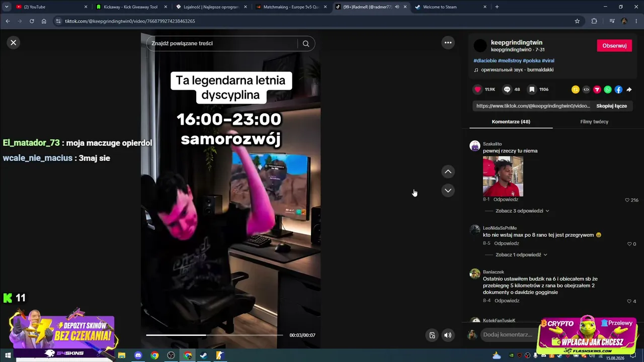Reply to LeoNidaSsPriMe's comment via Odpowiedz
This screenshot has height=362, width=644.
506,243
